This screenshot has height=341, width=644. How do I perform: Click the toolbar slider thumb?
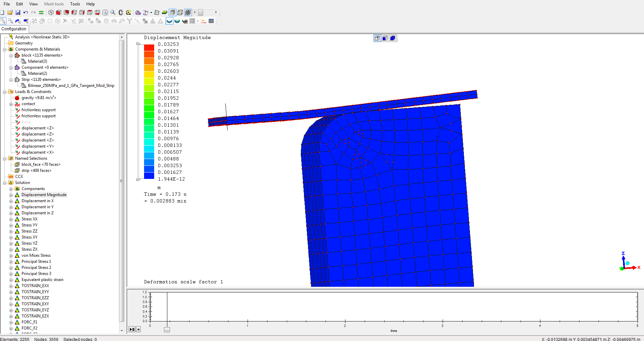pyautogui.click(x=201, y=12)
